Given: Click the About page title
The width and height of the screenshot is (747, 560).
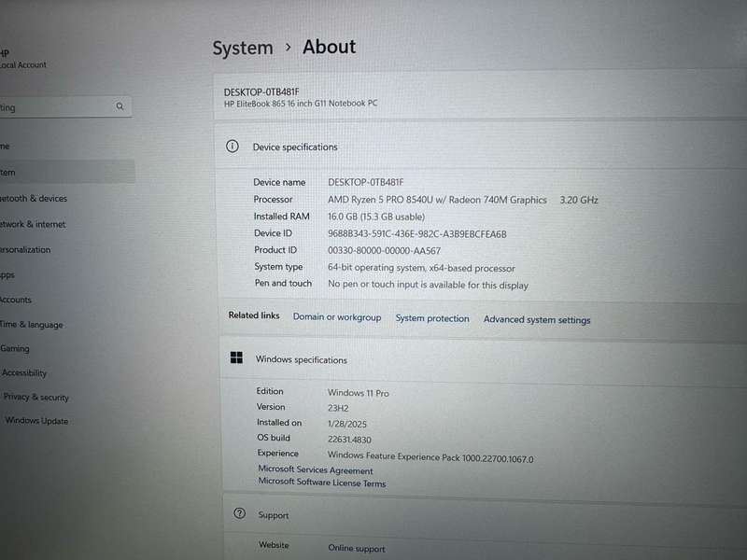Looking at the screenshot, I should point(330,47).
